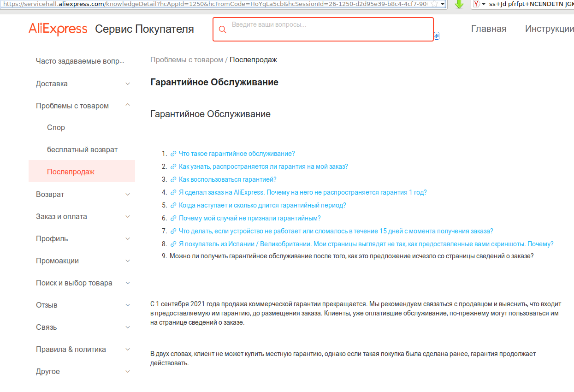Open link about the 1 год guarantee

click(303, 192)
